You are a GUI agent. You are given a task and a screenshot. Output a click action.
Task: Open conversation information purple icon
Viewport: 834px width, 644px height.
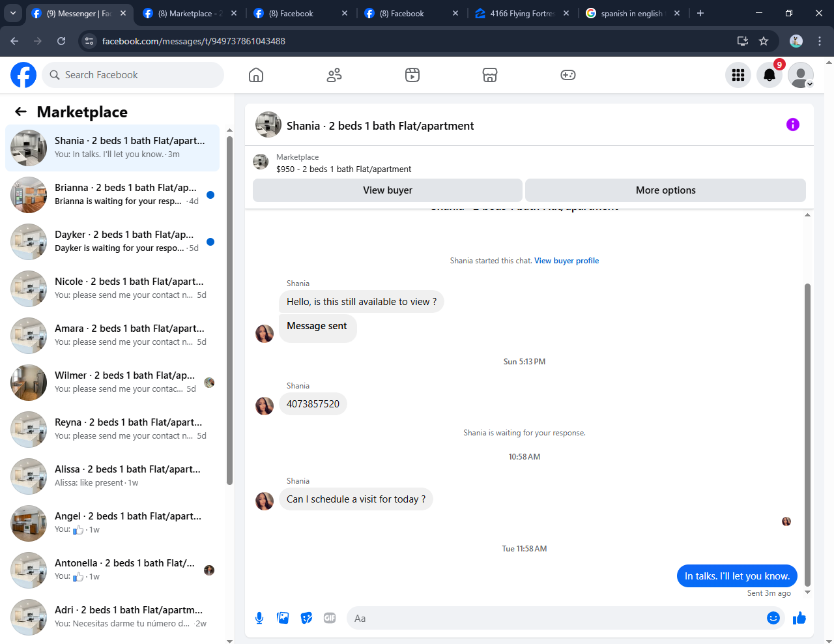793,124
